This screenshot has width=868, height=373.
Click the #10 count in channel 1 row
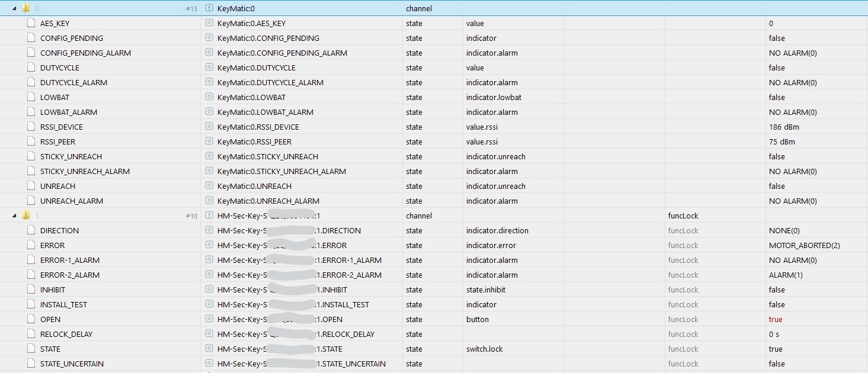point(191,216)
